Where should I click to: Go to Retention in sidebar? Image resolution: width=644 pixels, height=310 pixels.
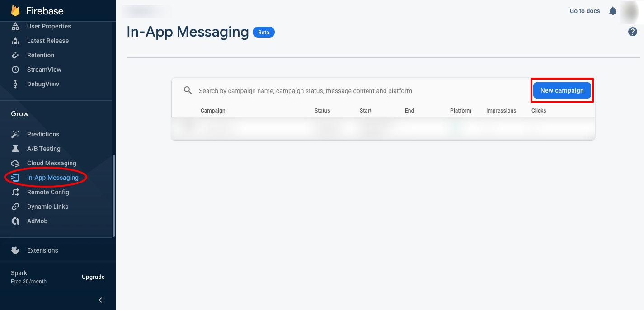41,55
